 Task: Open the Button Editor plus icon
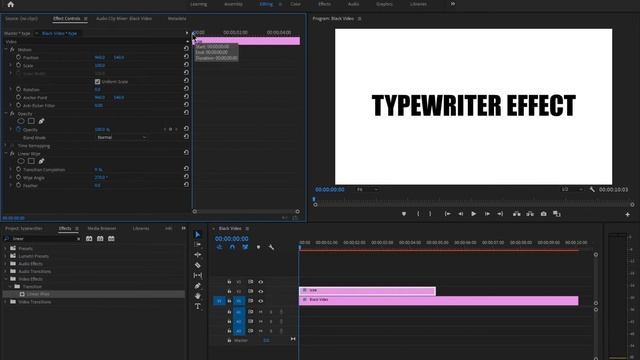627,214
